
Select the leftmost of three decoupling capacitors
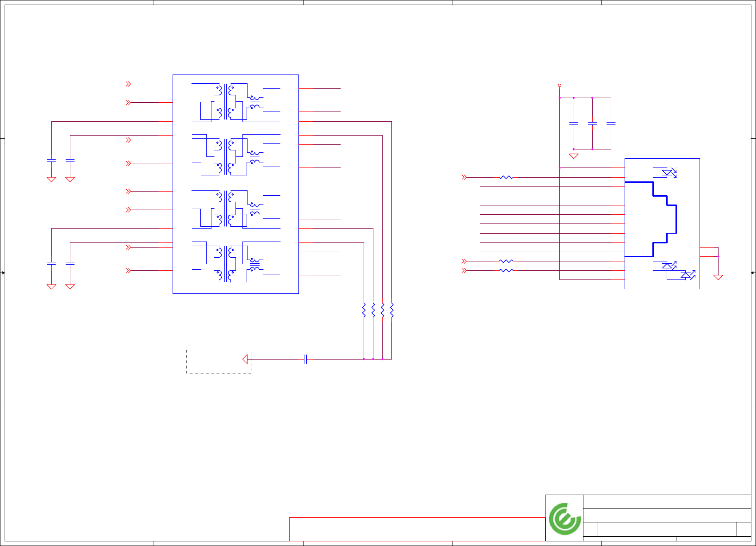click(x=574, y=124)
